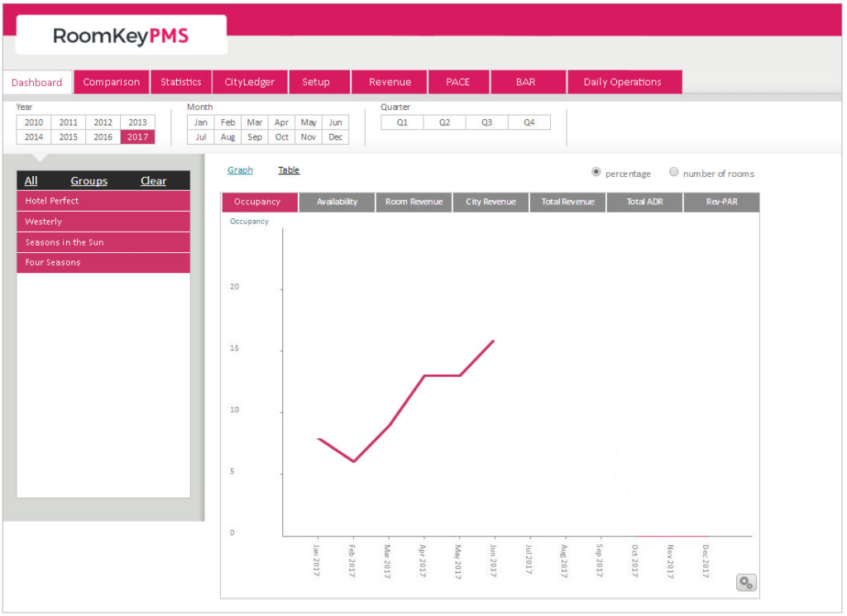Filter by month Jun
The width and height of the screenshot is (847, 616).
336,122
